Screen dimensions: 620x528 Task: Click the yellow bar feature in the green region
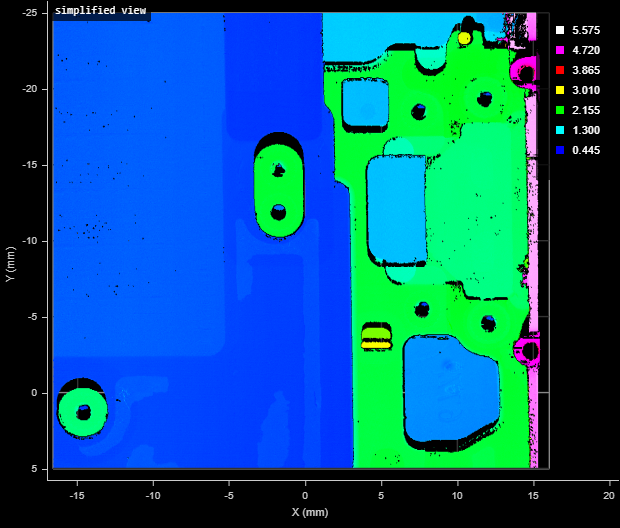click(x=376, y=345)
